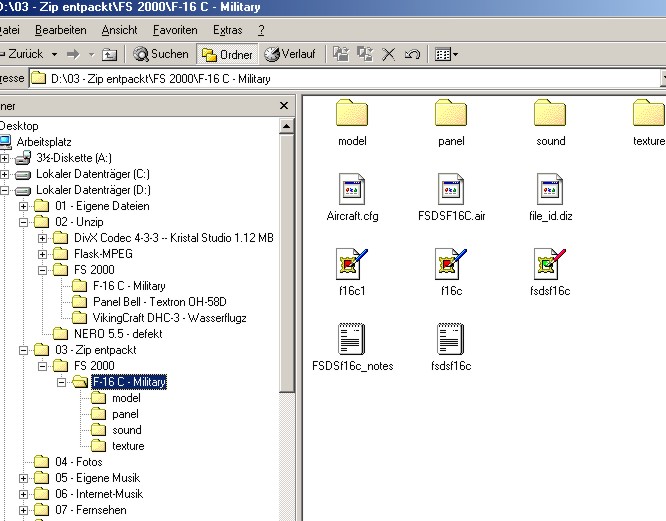
Task: Expand the 06 - Internet-Musik node
Action: pyautogui.click(x=23, y=494)
